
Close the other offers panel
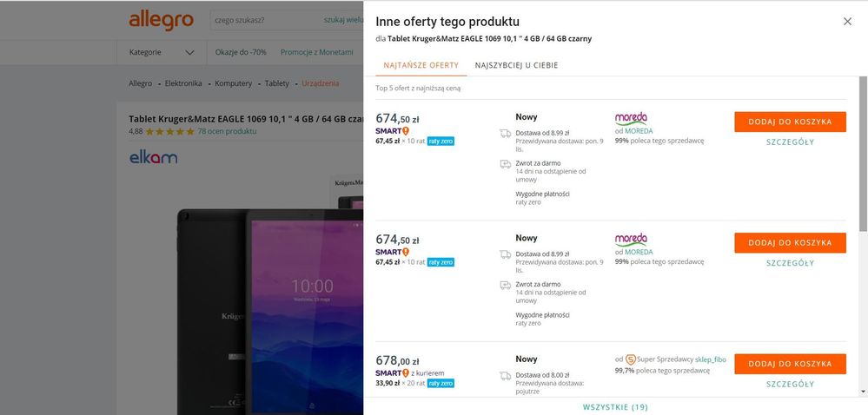pos(847,22)
